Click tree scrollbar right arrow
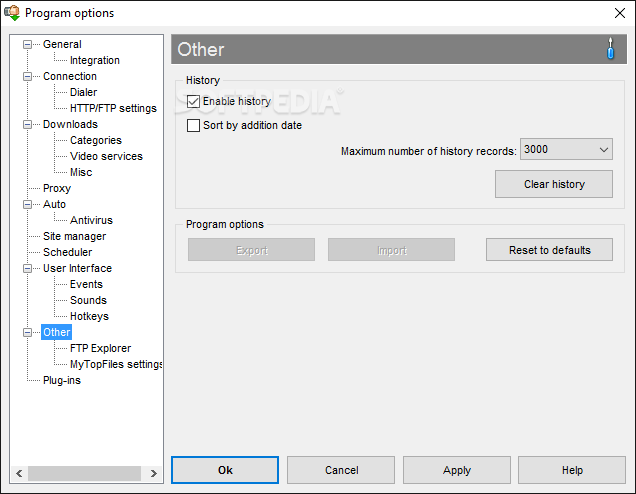This screenshot has width=636, height=494. pos(154,473)
